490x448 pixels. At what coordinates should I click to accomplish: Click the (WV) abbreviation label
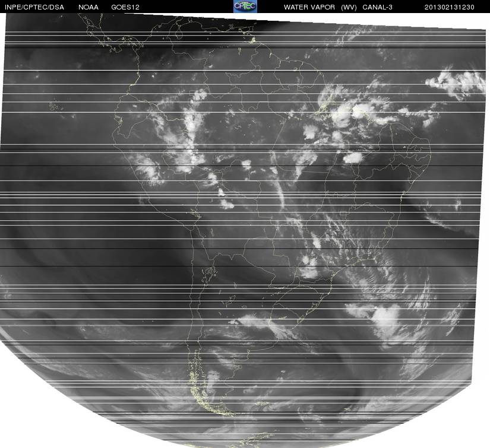point(349,7)
